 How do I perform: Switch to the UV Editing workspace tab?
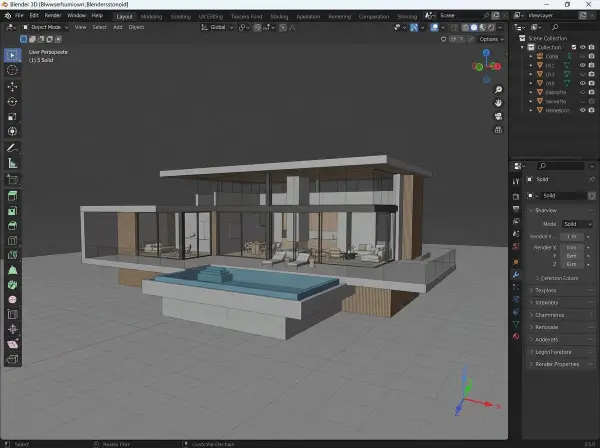tap(210, 16)
